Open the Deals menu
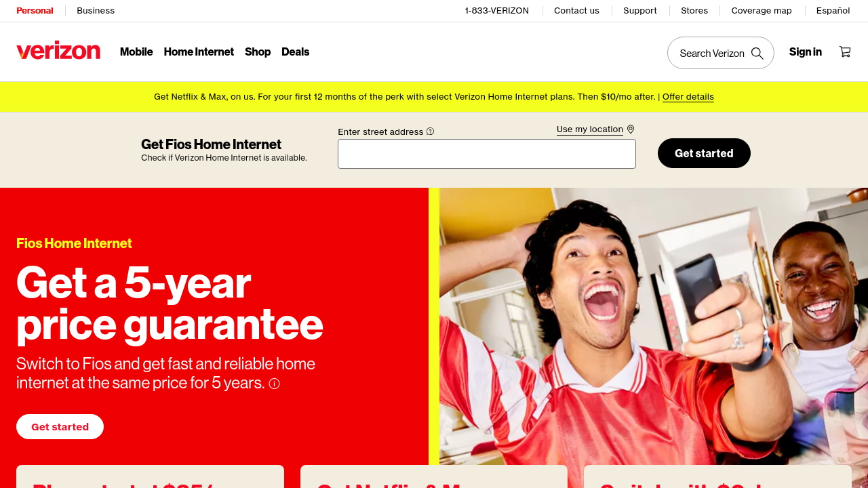This screenshot has height=488, width=868. (x=296, y=52)
